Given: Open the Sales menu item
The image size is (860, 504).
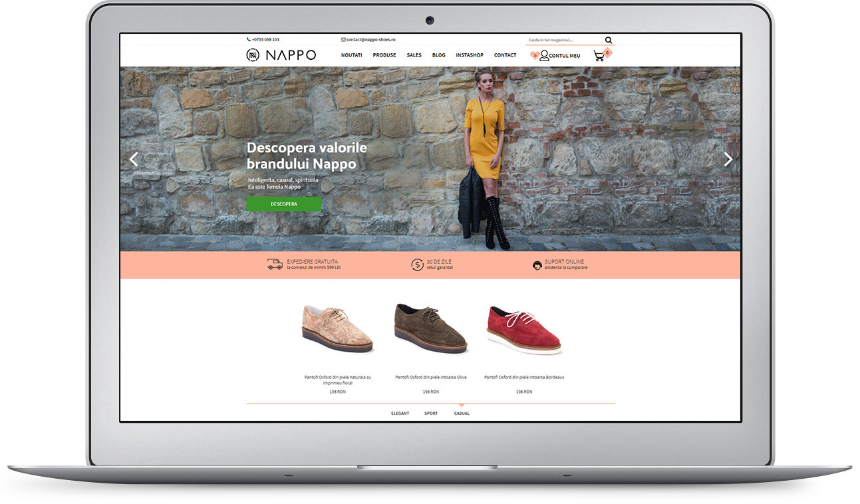Looking at the screenshot, I should click(x=414, y=55).
